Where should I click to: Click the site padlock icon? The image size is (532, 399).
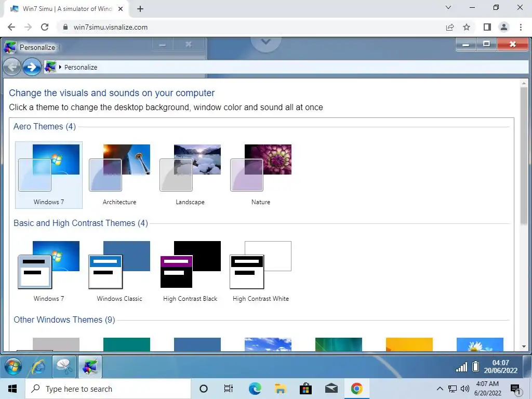65,27
